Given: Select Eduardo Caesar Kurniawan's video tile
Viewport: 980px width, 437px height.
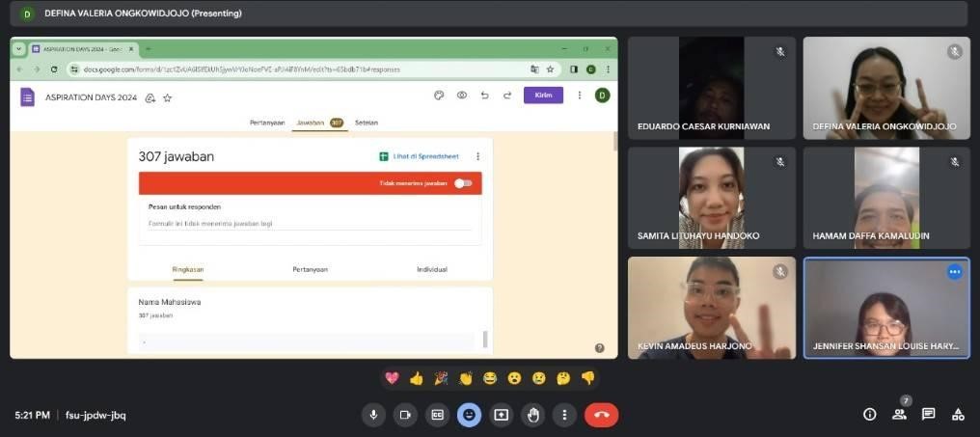Looking at the screenshot, I should click(x=712, y=88).
